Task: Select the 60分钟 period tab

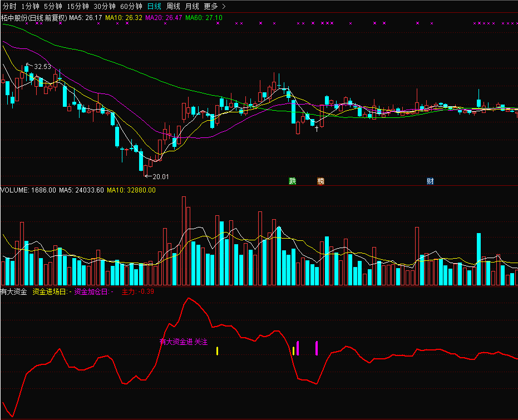Action: click(131, 6)
